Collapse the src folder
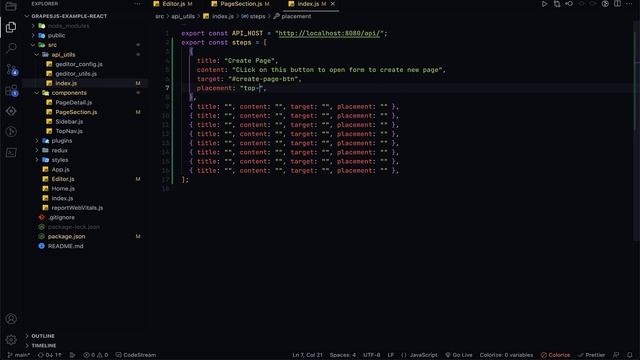 pos(52,45)
